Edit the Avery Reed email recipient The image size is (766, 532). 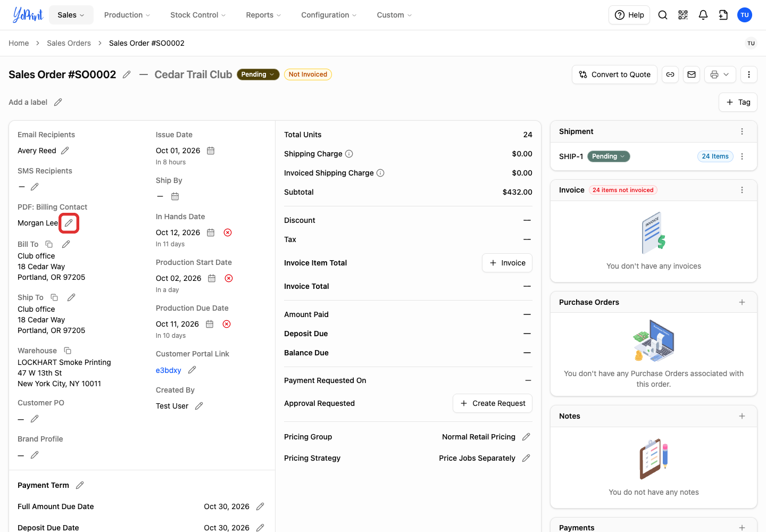pyautogui.click(x=65, y=151)
